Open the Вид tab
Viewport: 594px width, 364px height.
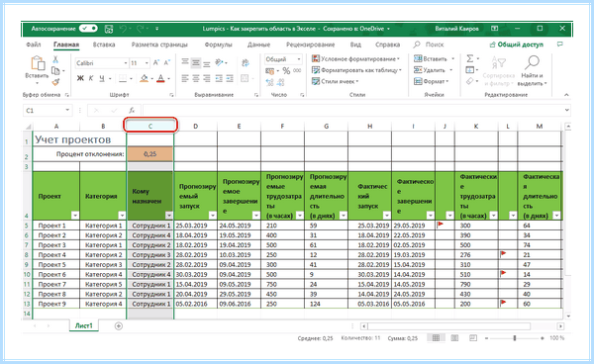pos(355,45)
